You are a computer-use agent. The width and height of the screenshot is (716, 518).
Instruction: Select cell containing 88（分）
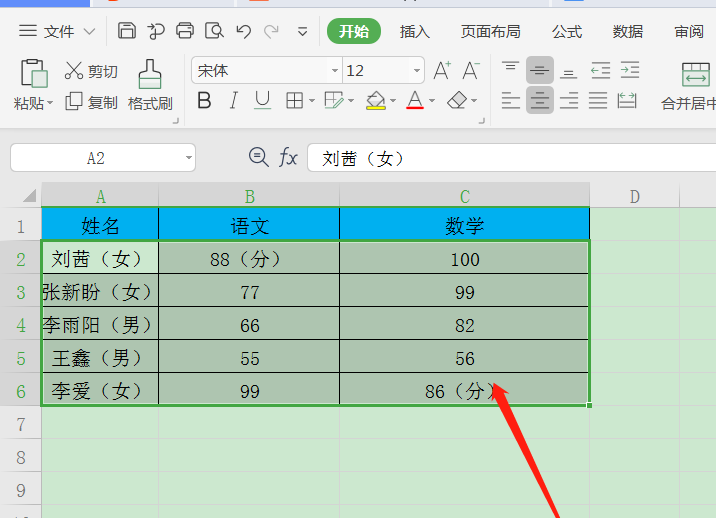(249, 258)
